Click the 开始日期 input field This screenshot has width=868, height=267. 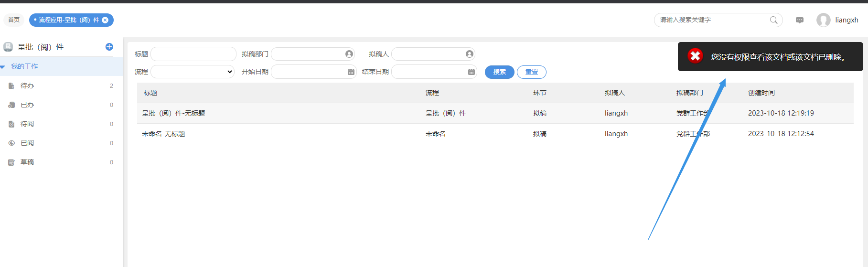coord(314,72)
